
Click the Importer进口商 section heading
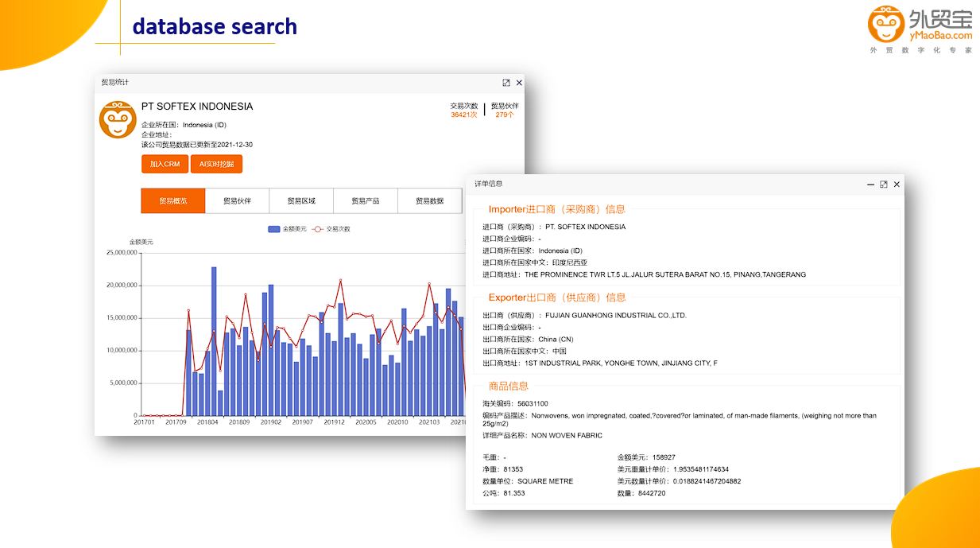pyautogui.click(x=557, y=210)
